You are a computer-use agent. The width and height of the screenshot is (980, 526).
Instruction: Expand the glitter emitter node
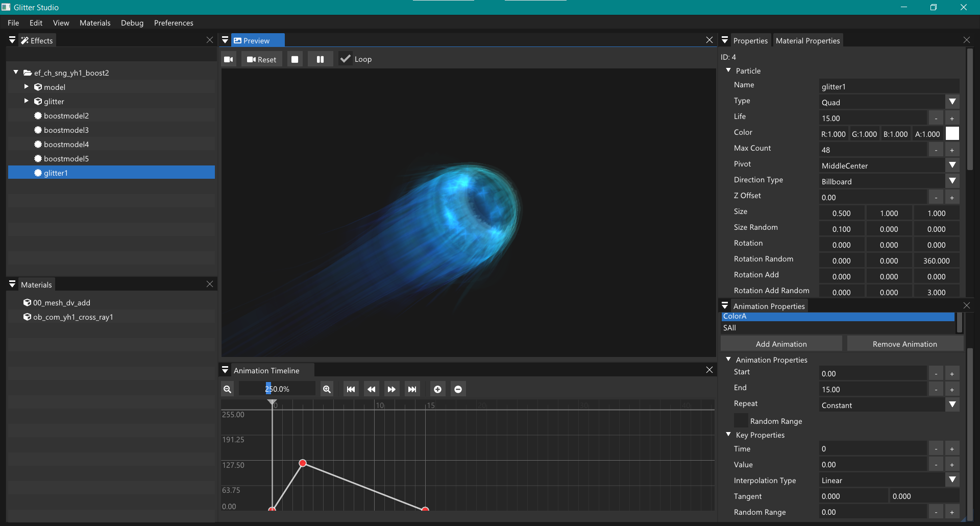pyautogui.click(x=27, y=101)
